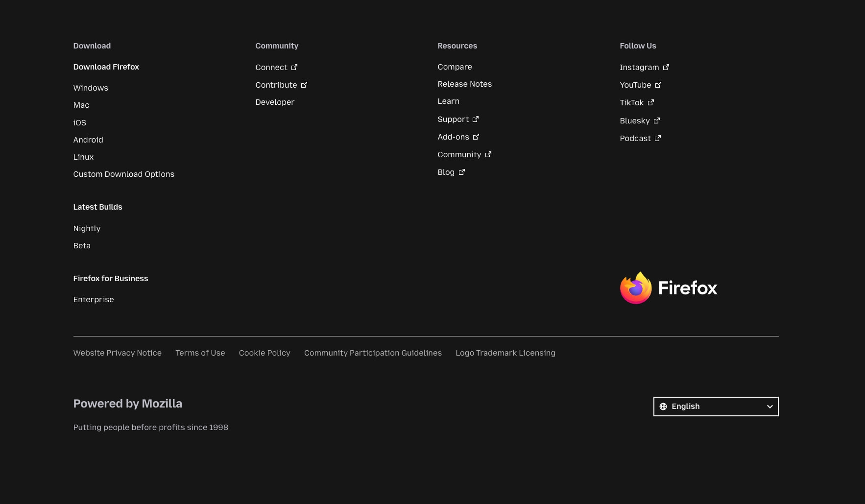Click the external-link icon beside Blog
Viewport: 865px width, 504px height.
[462, 172]
